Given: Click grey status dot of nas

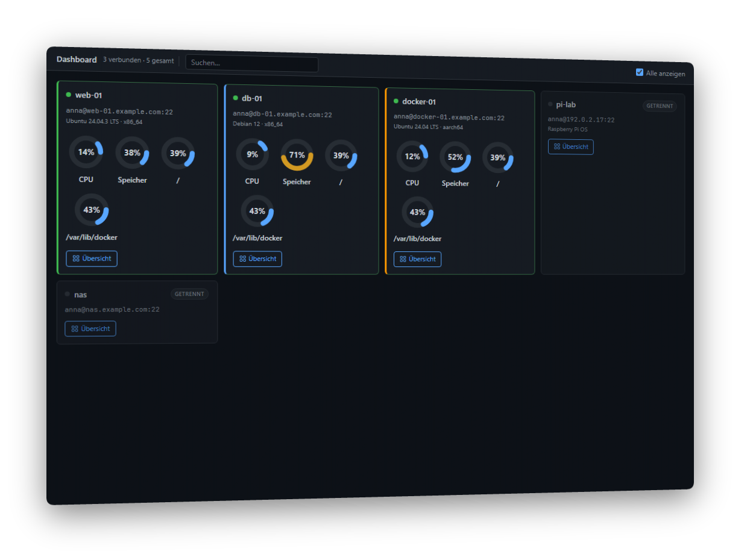Looking at the screenshot, I should click(68, 294).
